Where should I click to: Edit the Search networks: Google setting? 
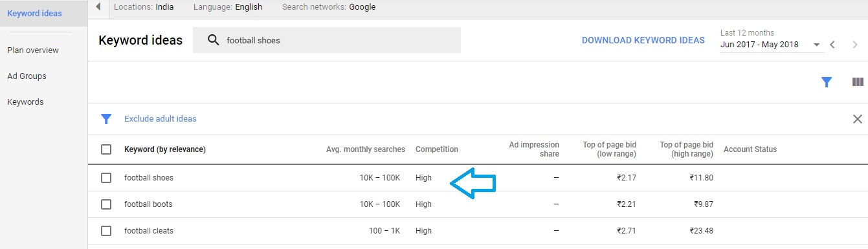[329, 7]
